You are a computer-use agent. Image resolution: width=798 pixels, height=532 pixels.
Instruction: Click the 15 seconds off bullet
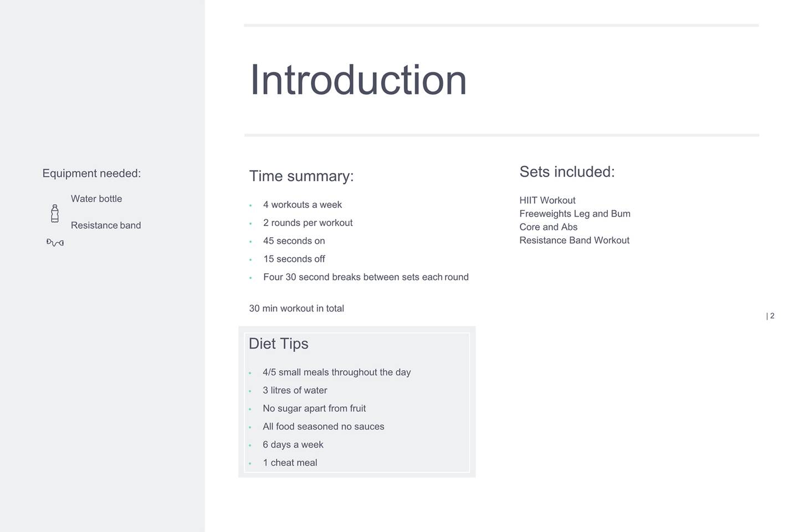click(x=294, y=259)
